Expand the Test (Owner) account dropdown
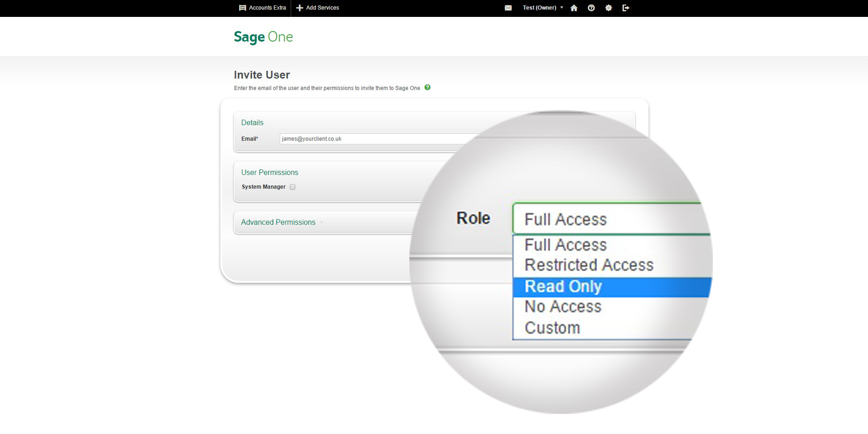The height and width of the screenshot is (434, 868). point(543,8)
